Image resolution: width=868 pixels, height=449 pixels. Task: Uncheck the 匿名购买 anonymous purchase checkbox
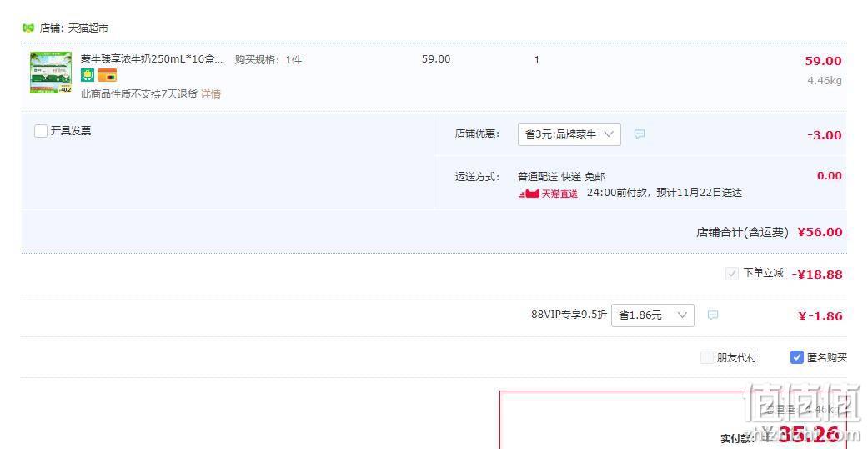pyautogui.click(x=796, y=357)
